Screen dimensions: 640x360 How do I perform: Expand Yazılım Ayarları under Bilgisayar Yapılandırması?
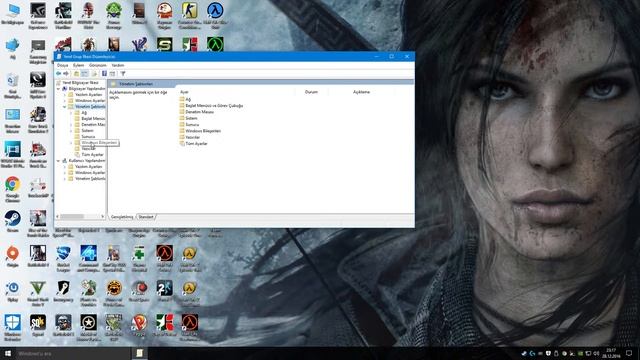(x=64, y=95)
